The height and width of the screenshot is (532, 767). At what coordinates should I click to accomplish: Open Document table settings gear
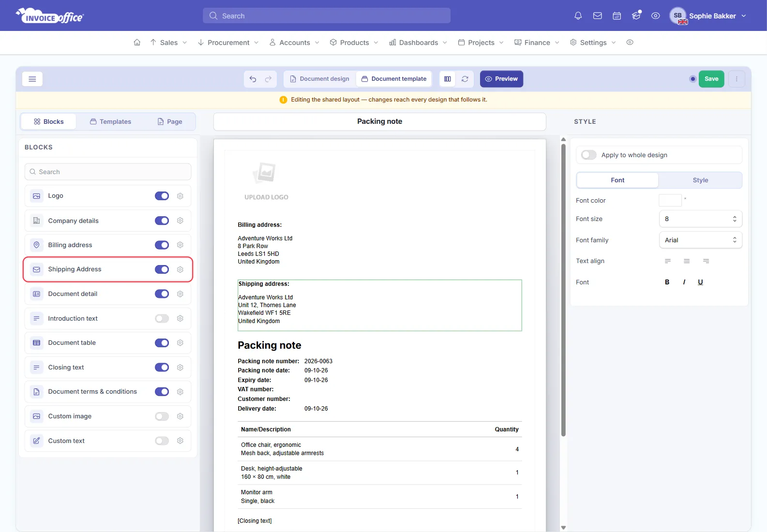click(180, 343)
